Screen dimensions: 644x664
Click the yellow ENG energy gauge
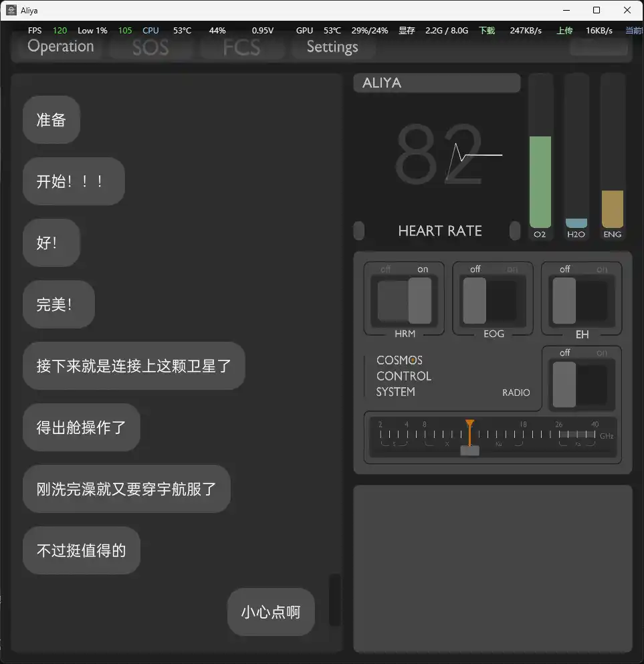coord(612,209)
